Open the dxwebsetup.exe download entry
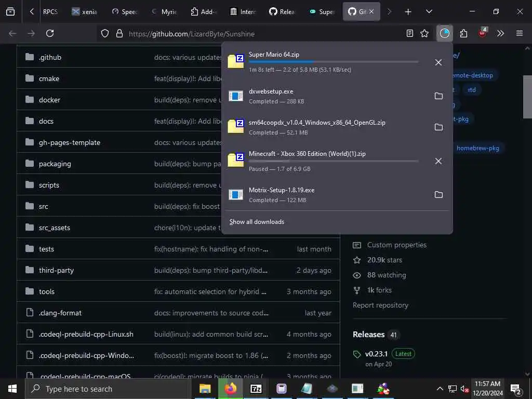The height and width of the screenshot is (399, 532). [x=326, y=96]
